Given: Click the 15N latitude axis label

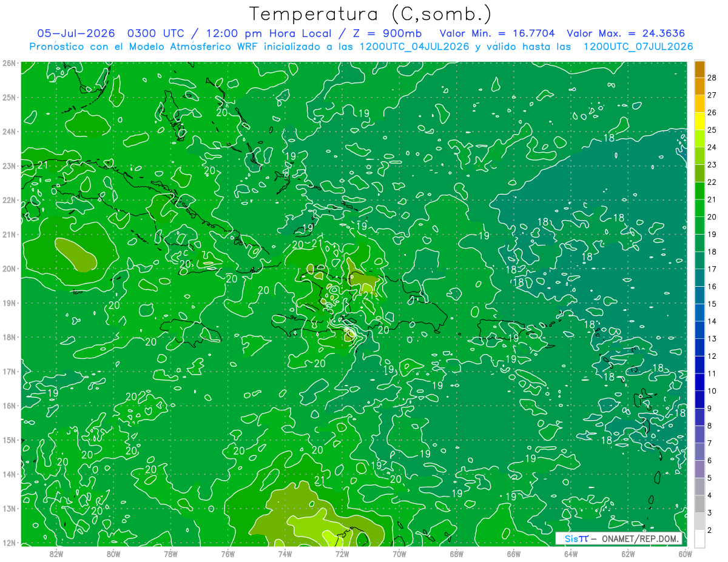Looking at the screenshot, I should point(9,440).
